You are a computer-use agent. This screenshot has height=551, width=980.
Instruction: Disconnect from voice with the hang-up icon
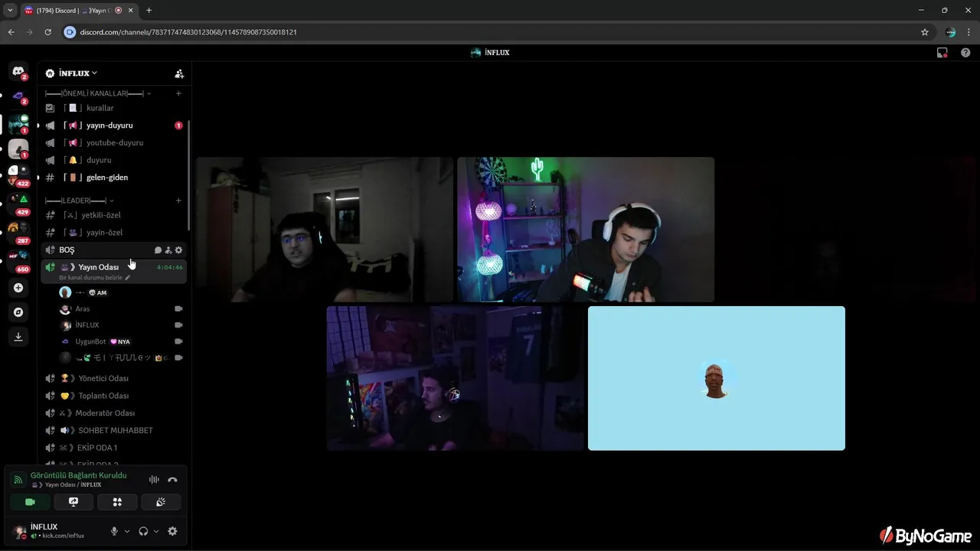pos(172,480)
